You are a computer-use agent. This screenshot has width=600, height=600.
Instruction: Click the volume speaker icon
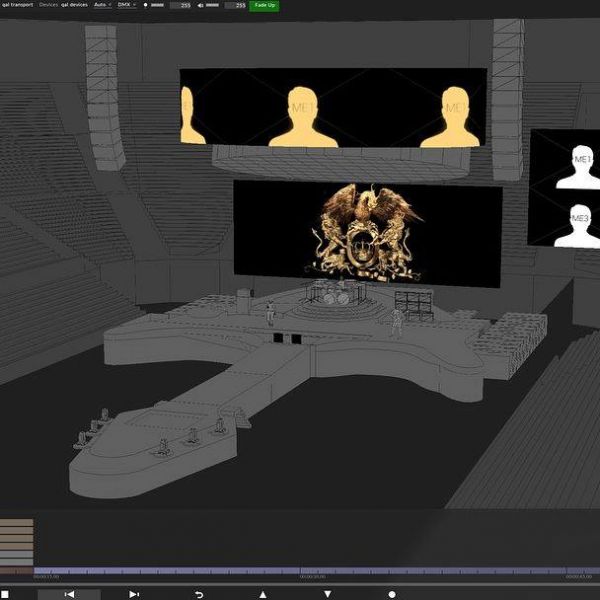[201, 5]
